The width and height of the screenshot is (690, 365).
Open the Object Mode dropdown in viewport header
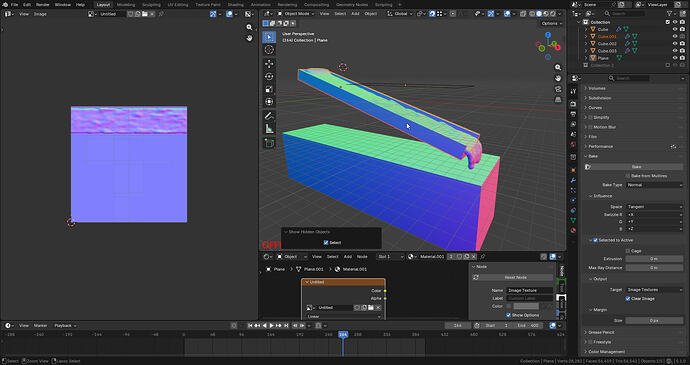pos(295,14)
